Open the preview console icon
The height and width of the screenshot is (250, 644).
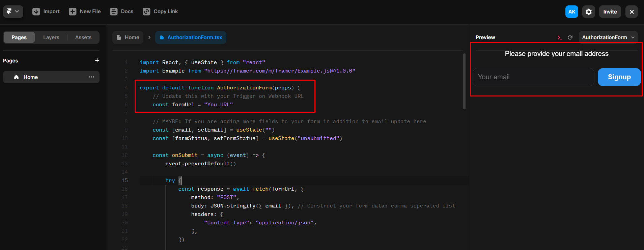click(x=560, y=37)
